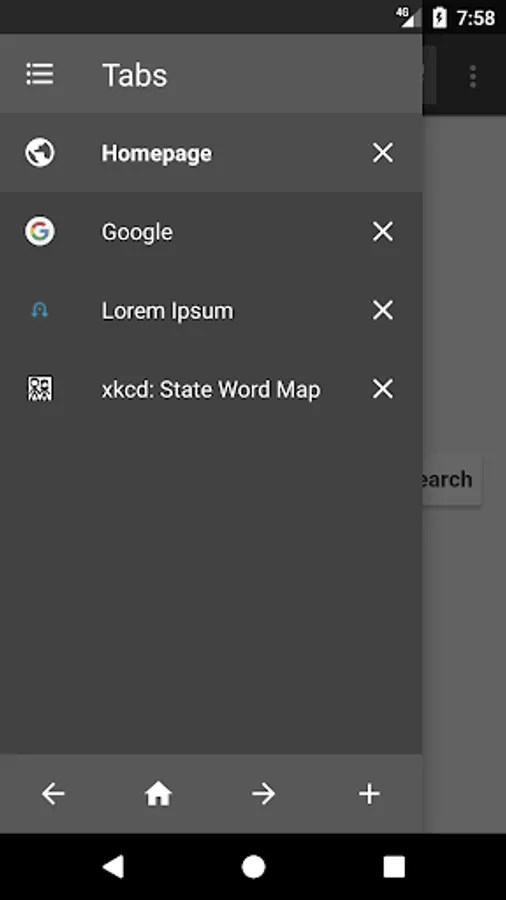The height and width of the screenshot is (900, 506).
Task: Click the Google favicon icon
Action: (x=40, y=231)
